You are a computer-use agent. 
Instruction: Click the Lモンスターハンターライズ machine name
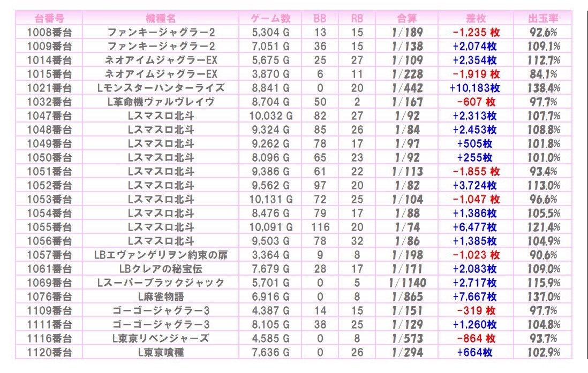click(x=161, y=88)
